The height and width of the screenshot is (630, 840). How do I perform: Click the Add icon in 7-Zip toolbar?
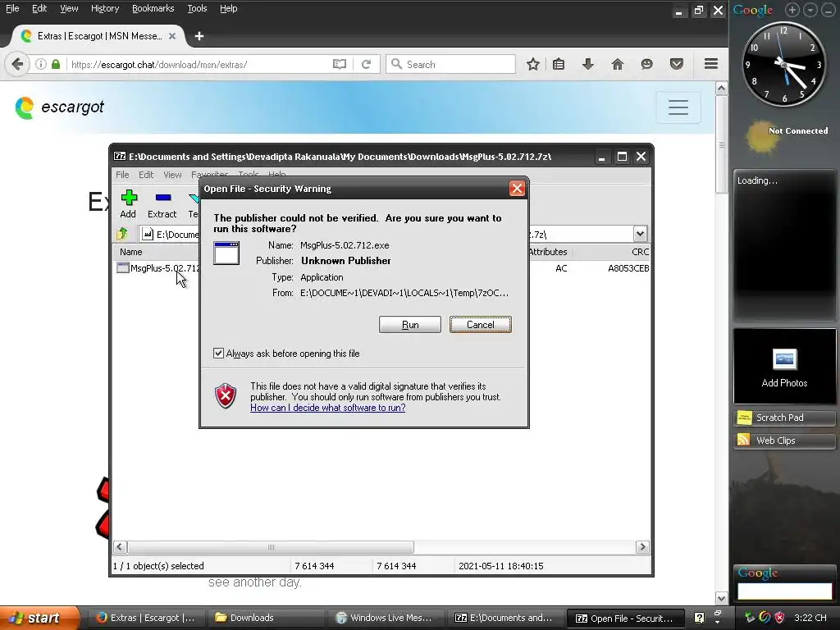[x=128, y=204]
